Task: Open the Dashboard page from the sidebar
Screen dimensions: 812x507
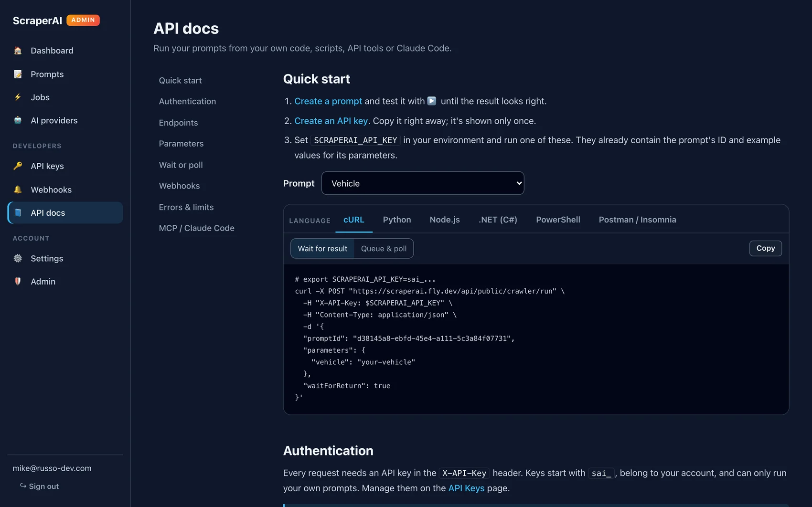Action: click(65, 51)
